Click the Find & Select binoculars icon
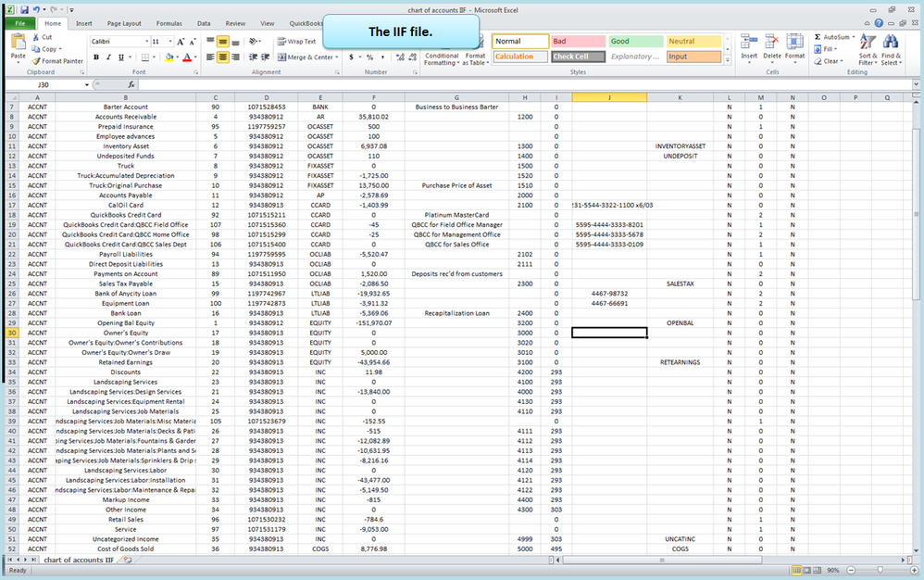The image size is (924, 580). (891, 42)
